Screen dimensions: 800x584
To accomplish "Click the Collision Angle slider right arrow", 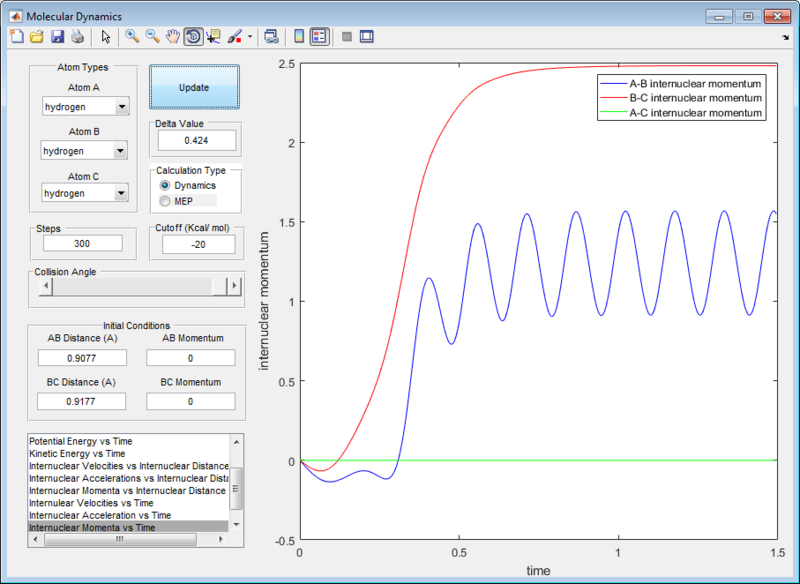I will 234,286.
